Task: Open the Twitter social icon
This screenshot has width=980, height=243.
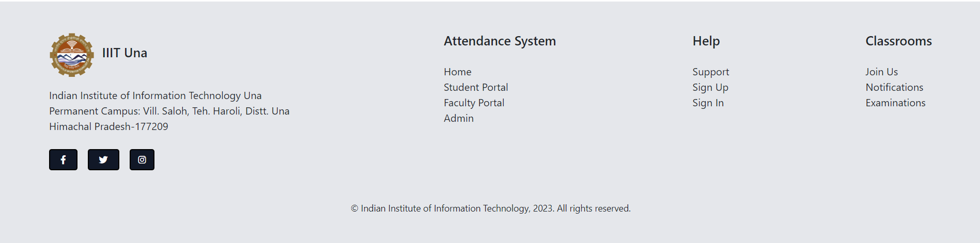Action: coord(103,159)
